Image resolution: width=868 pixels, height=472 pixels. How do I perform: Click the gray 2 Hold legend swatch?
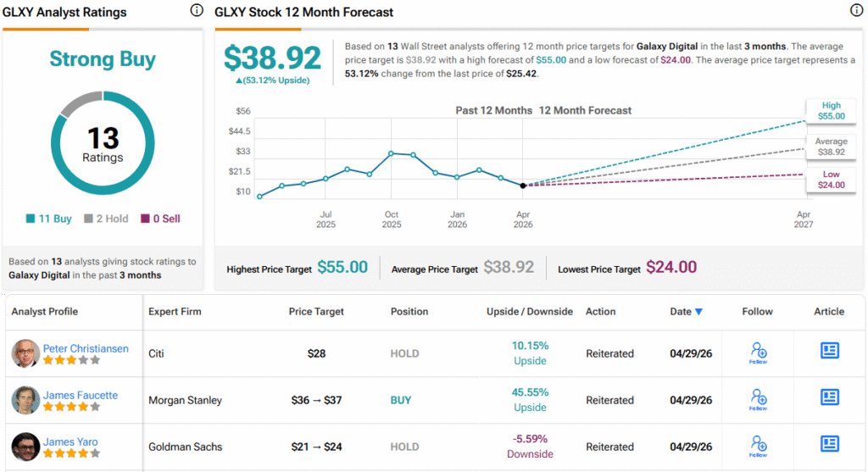click(x=89, y=219)
